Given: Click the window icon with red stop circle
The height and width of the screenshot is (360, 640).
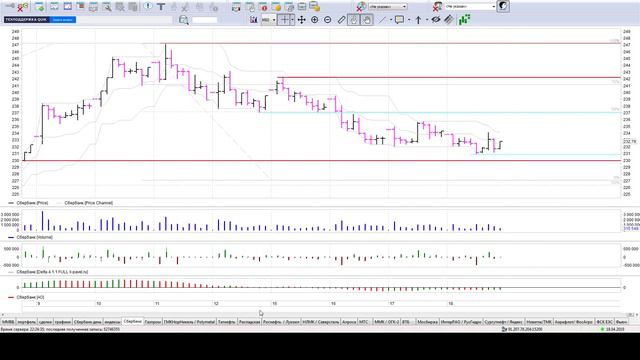Looking at the screenshot, I should click(x=263, y=7).
